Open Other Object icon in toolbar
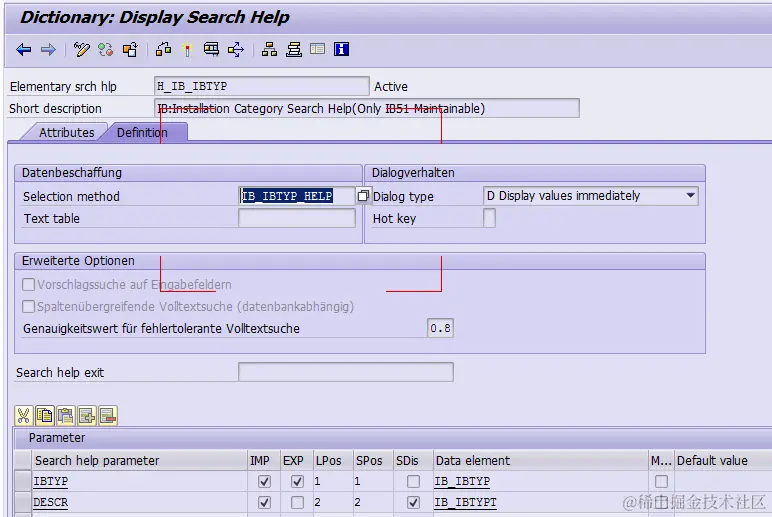Viewport: 772px width, 517px height. click(130, 50)
